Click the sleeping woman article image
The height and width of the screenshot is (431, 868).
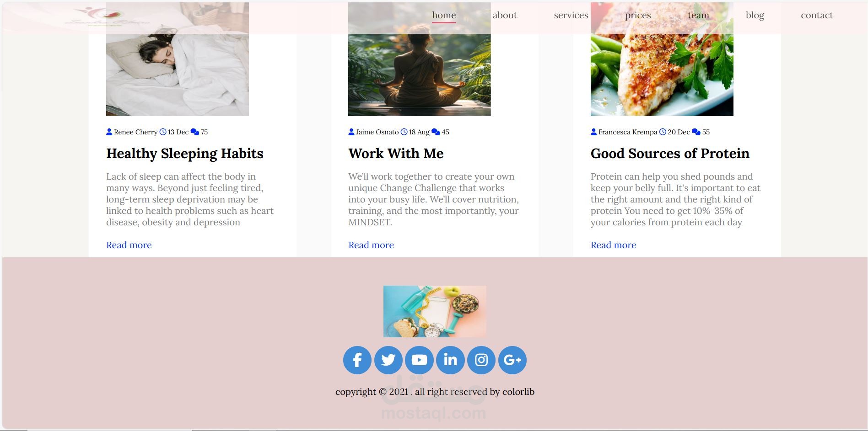(x=178, y=59)
